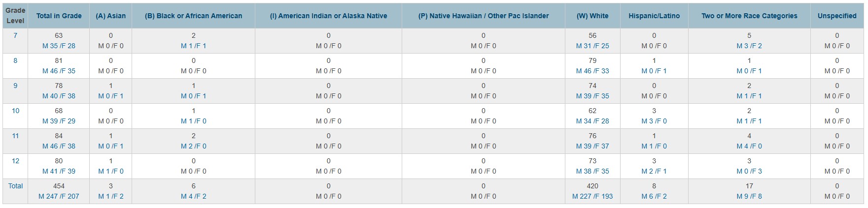Open the grade 10 level link
The width and height of the screenshot is (868, 208).
click(15, 111)
